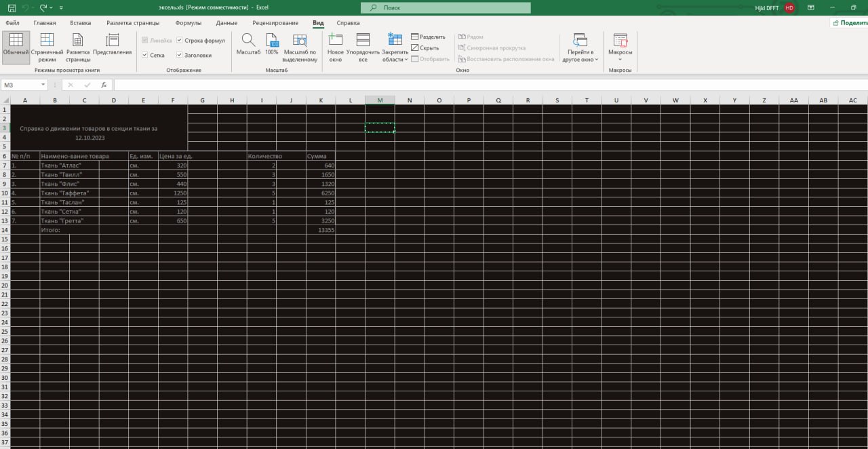Image resolution: width=868 pixels, height=449 pixels.
Task: Click the Сумма header cell
Action: point(321,156)
